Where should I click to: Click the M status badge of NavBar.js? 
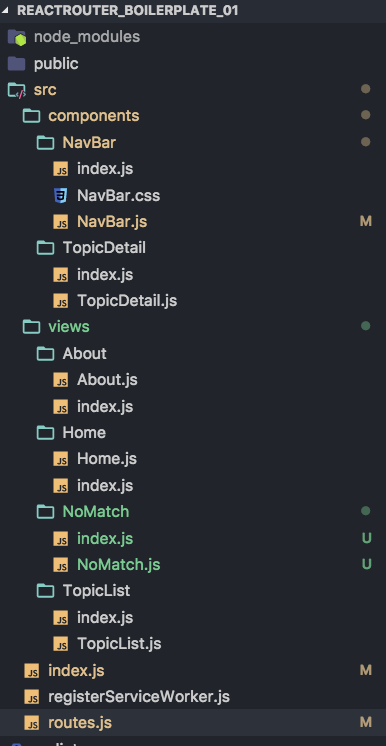366,222
